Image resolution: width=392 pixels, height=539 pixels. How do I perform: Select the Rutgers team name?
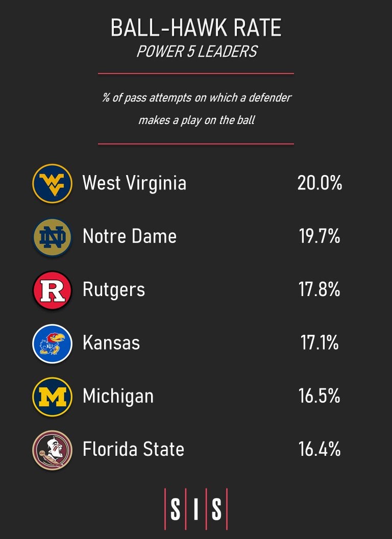114,290
